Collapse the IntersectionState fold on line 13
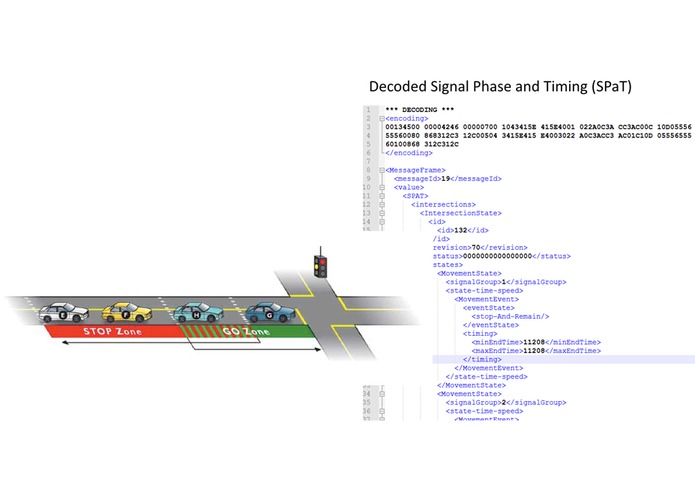695x494 pixels. 382,213
